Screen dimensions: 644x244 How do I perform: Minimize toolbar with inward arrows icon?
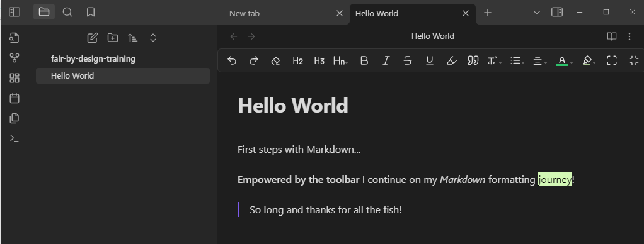click(634, 61)
